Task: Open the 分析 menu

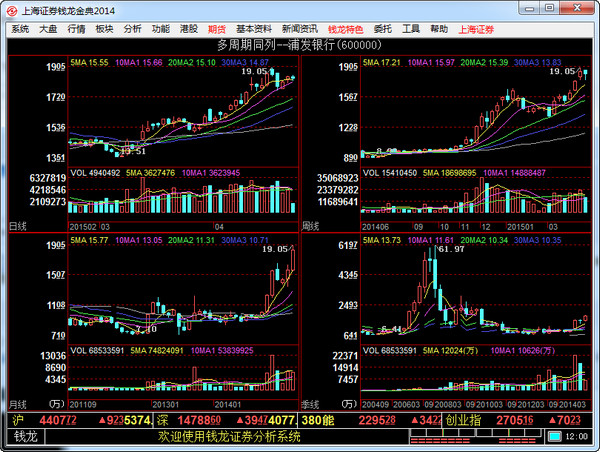Action: point(132,29)
